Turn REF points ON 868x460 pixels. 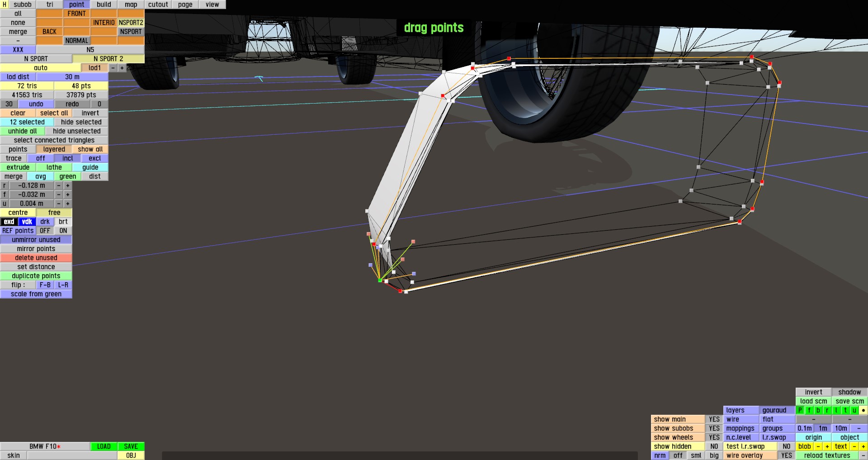tap(63, 231)
